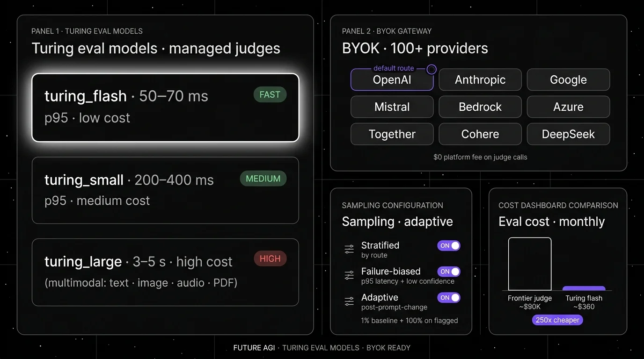Click the 'Eval cost · monthly' heading
Image resolution: width=644 pixels, height=359 pixels.
[x=552, y=222]
